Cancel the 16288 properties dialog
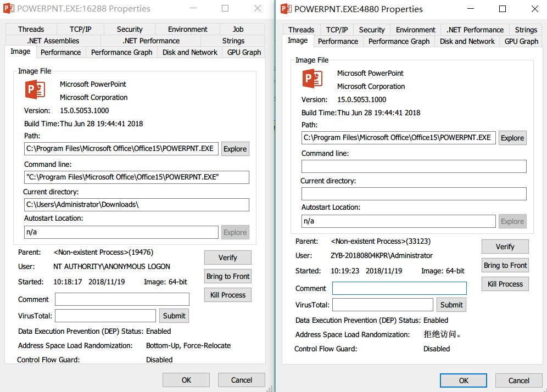Image resolution: width=547 pixels, height=392 pixels. (x=242, y=380)
